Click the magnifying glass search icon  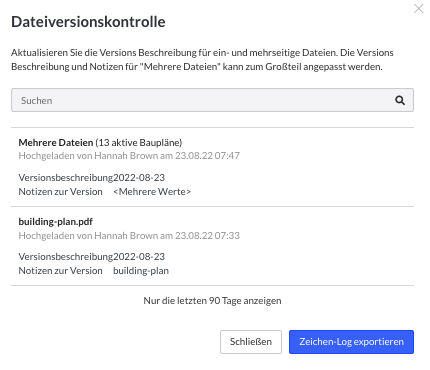coord(400,100)
